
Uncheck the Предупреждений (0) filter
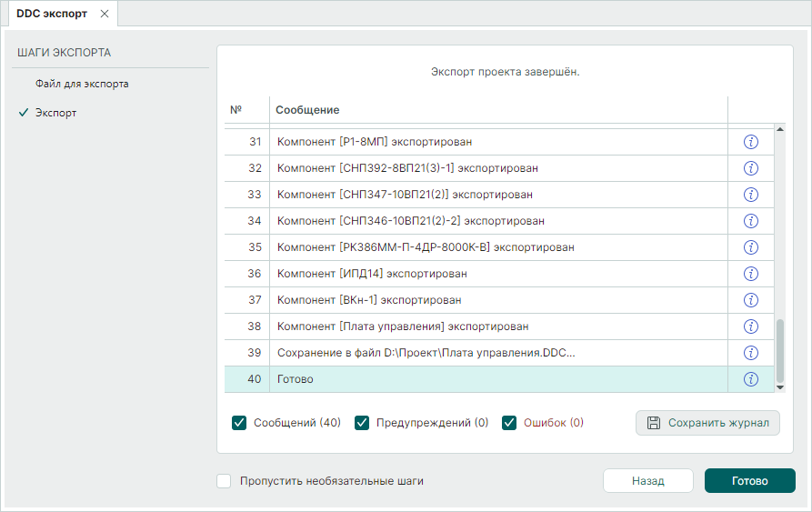362,423
